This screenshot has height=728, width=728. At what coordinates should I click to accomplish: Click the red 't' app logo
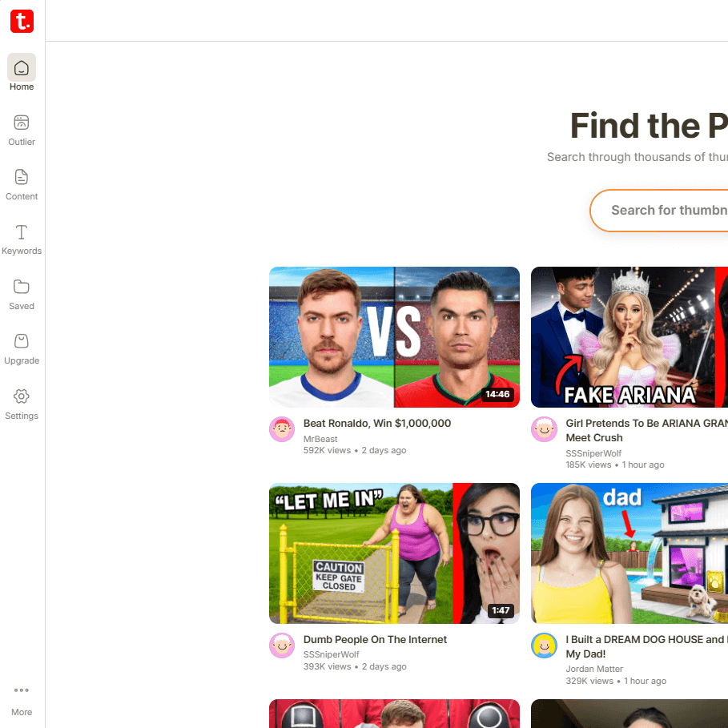pyautogui.click(x=22, y=22)
